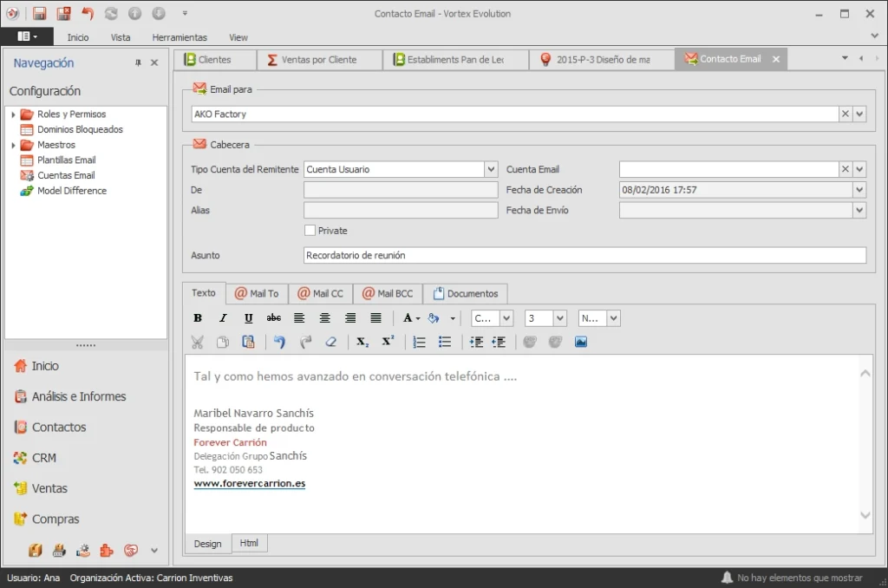Expand the Roles y Permisos folder

[x=13, y=114]
